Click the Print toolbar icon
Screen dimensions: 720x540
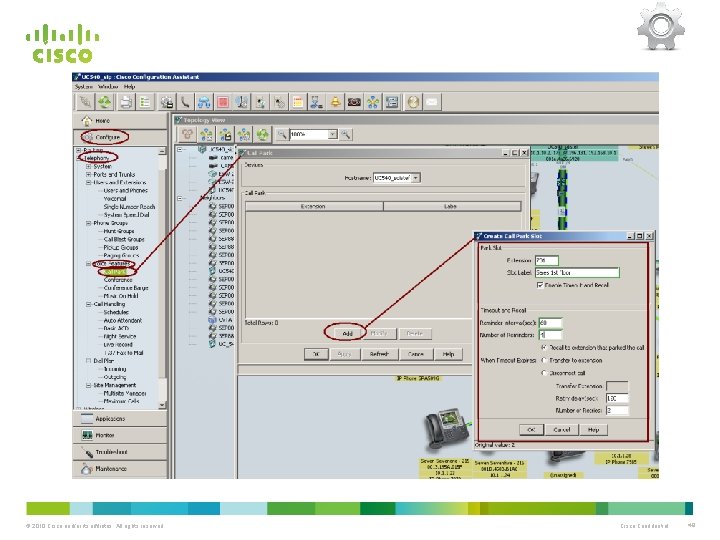pyautogui.click(x=126, y=102)
